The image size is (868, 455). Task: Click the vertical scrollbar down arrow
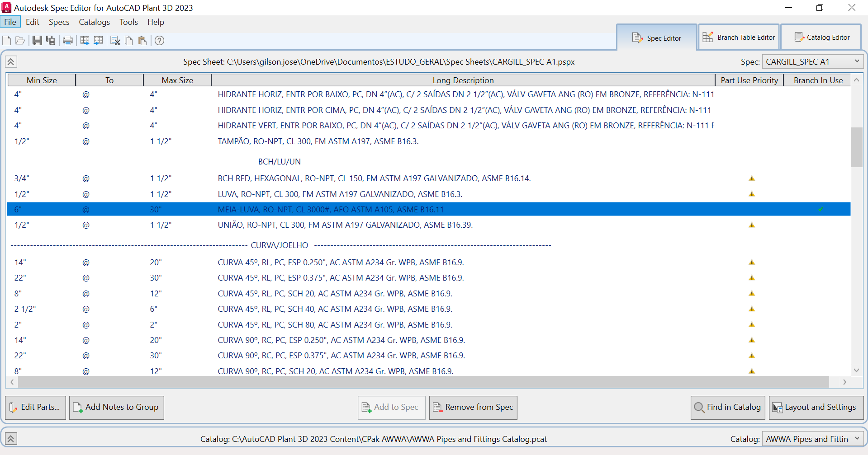856,371
